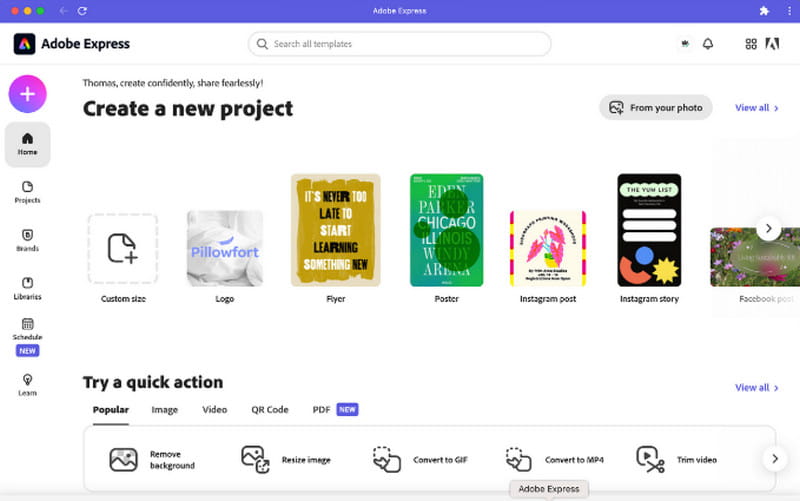Viewport: 800px width, 501px height.
Task: Switch to the QR Code tab
Action: [269, 410]
